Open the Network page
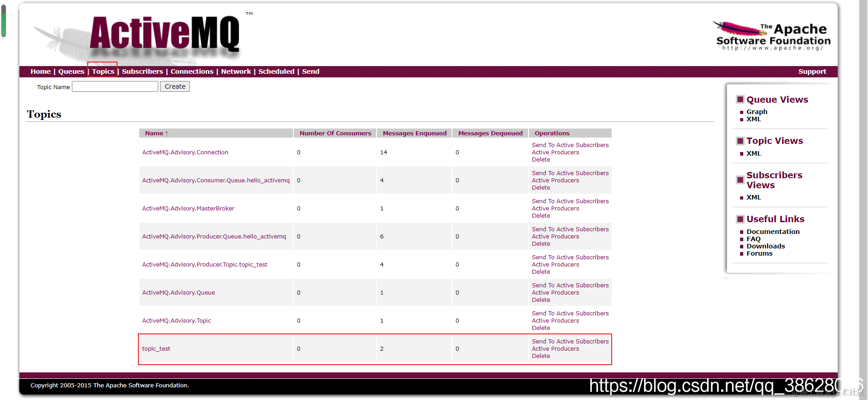The height and width of the screenshot is (400, 868). pos(236,71)
